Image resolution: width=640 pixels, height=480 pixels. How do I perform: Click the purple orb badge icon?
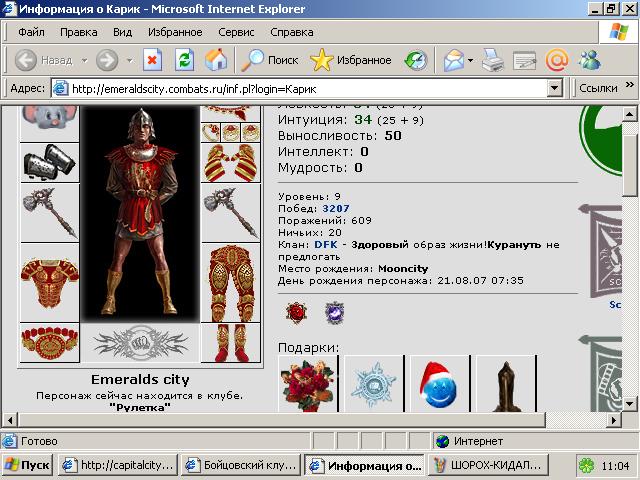[x=335, y=313]
